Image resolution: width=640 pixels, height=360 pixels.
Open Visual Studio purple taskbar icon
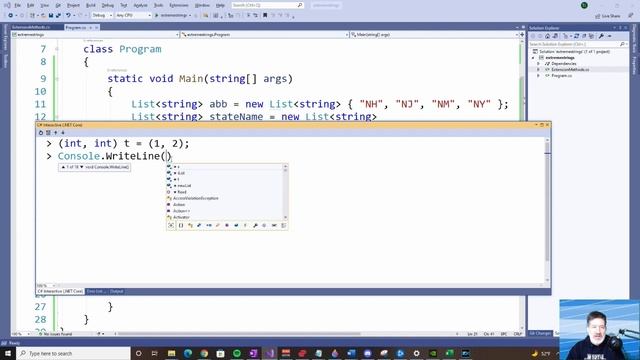270,353
